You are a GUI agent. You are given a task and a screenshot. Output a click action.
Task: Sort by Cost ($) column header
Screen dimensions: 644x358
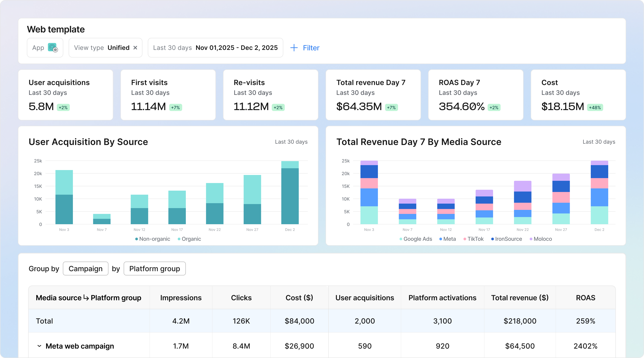299,298
